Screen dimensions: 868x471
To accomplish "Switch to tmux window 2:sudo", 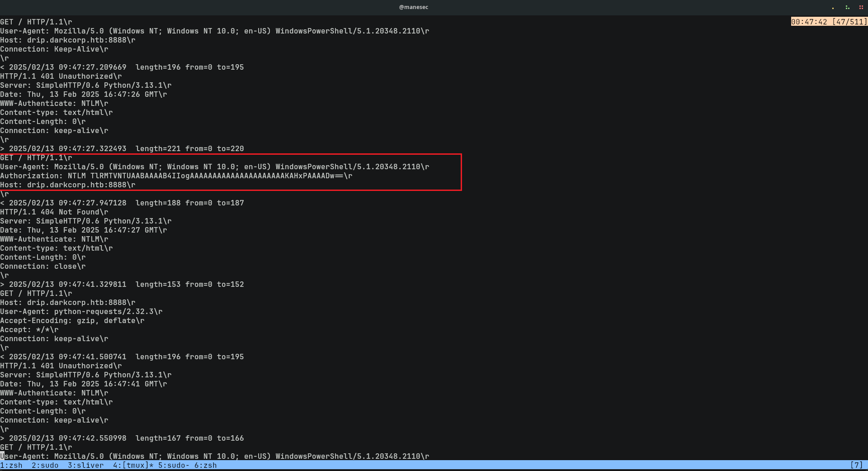I will pos(45,465).
